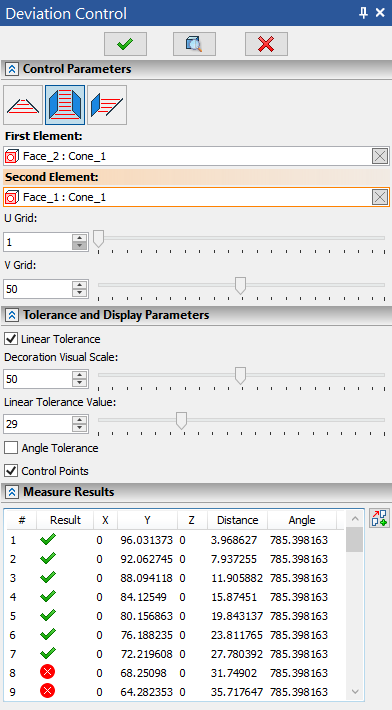This screenshot has height=710, width=392.
Task: Decrease the U Grid value with down arrow
Action: point(79,246)
